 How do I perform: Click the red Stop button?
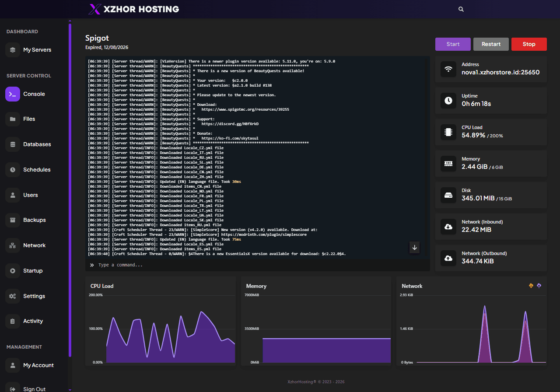(529, 44)
